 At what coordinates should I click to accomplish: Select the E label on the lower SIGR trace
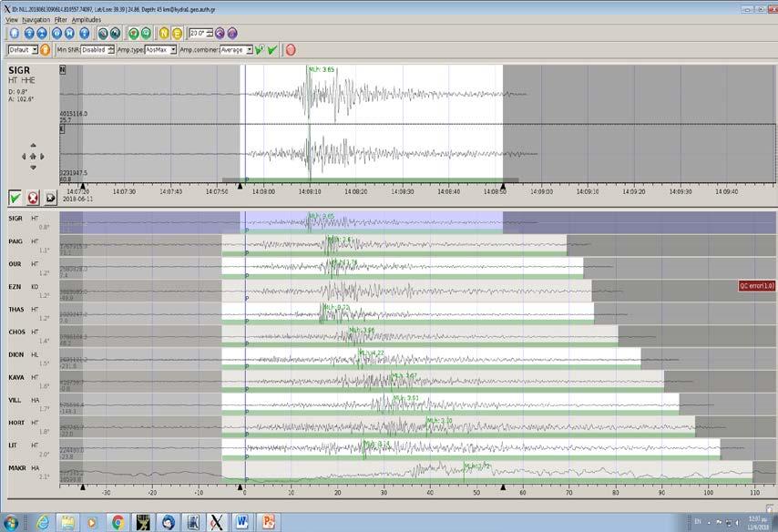pos(63,129)
